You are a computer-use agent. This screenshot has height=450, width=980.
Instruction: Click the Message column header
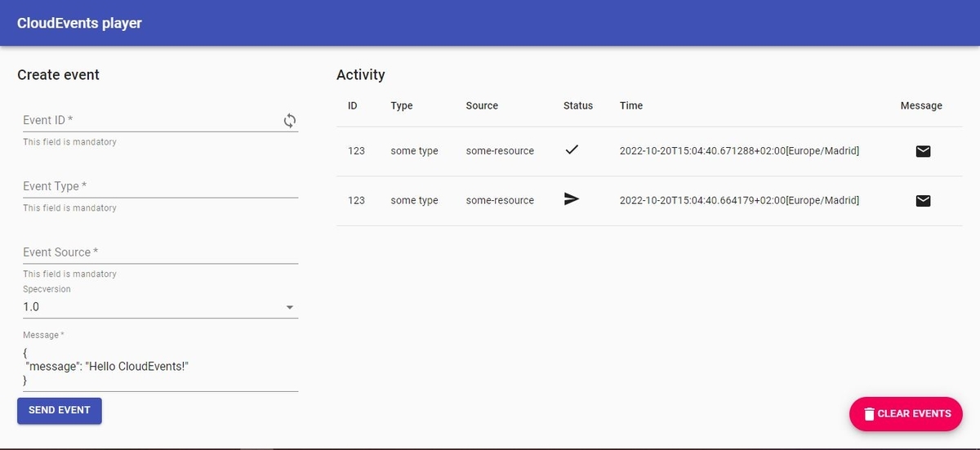coord(921,105)
